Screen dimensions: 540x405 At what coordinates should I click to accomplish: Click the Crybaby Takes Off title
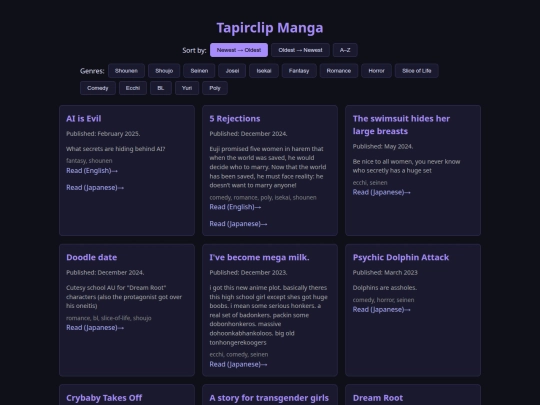(104, 398)
